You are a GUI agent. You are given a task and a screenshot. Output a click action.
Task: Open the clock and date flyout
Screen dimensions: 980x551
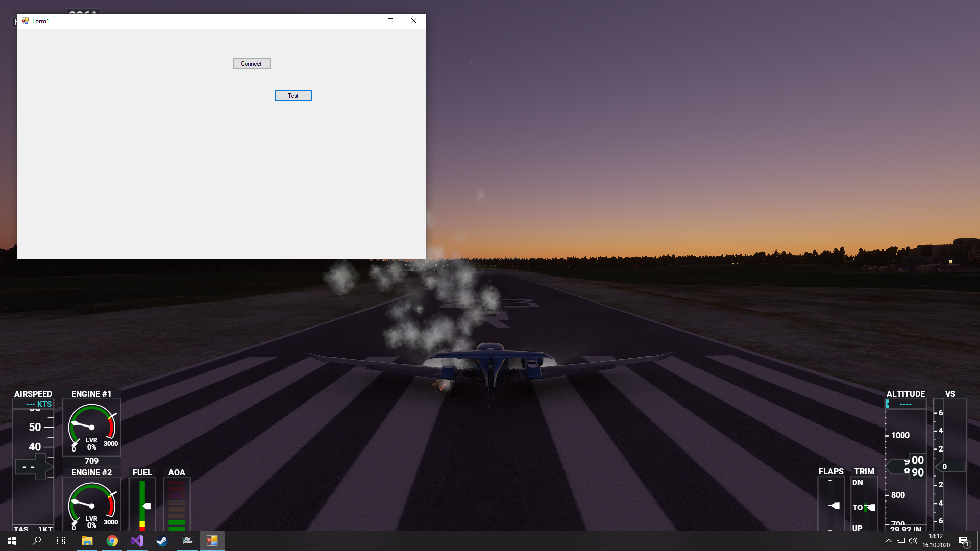coord(936,541)
